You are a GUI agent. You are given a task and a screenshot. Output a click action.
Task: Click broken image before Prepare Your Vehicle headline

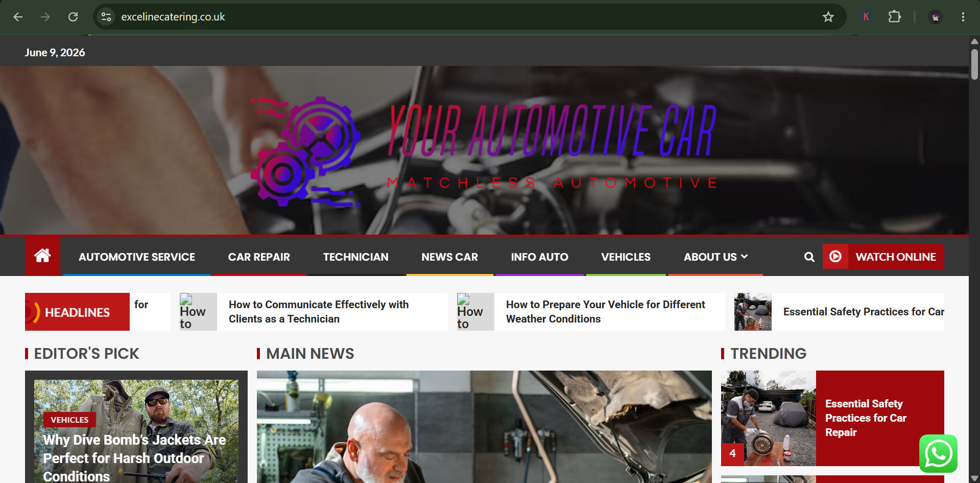475,312
